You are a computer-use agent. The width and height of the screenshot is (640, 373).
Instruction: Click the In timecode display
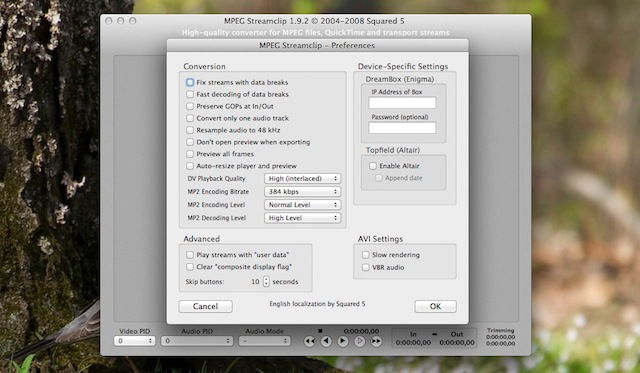[x=413, y=343]
